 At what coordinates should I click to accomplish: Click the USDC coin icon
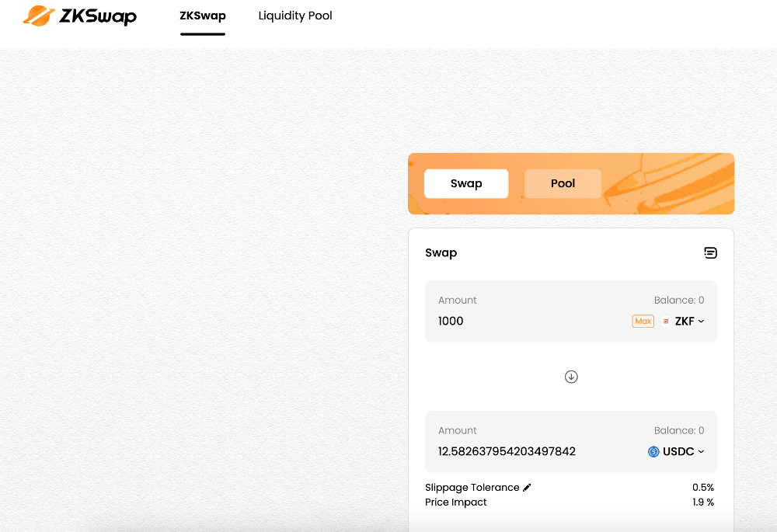[x=653, y=452]
